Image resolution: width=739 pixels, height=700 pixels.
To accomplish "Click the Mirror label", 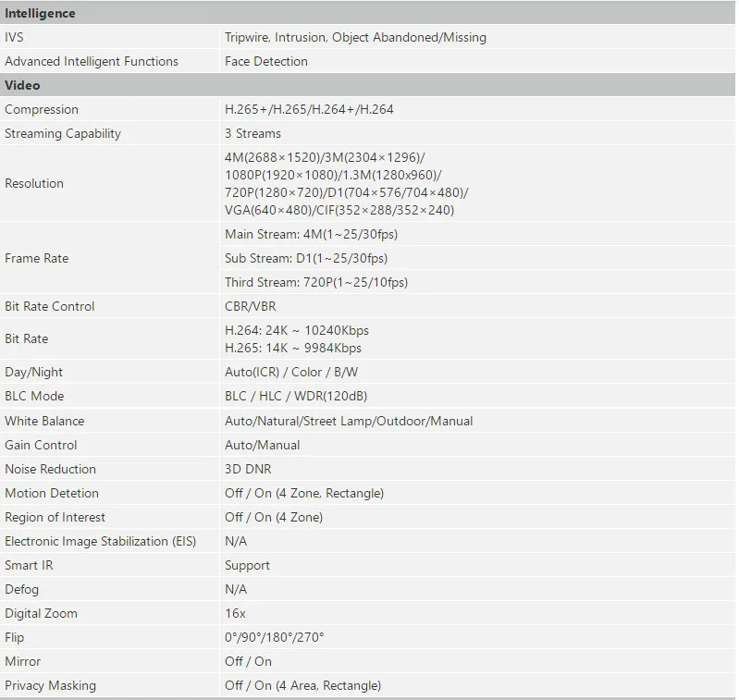I will point(22,661).
